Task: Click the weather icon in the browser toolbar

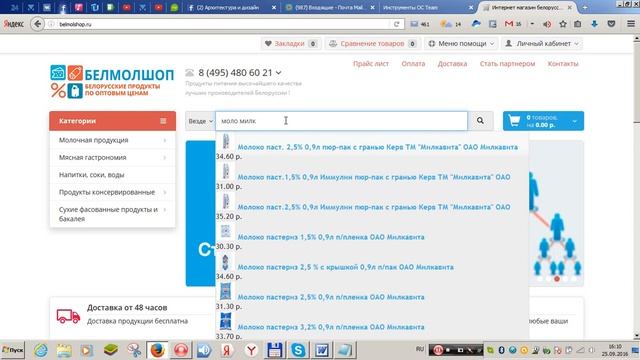Action: [446, 24]
